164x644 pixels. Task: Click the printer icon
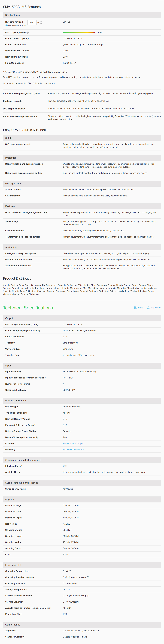pyautogui.click(x=135, y=308)
